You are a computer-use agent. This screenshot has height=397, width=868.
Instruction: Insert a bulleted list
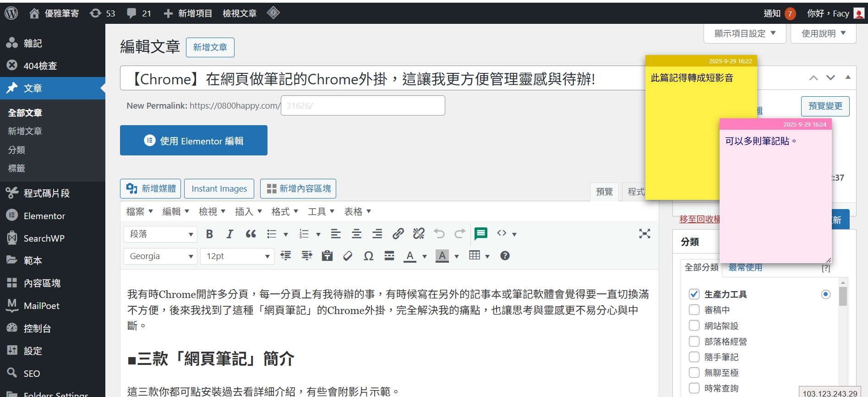point(272,234)
